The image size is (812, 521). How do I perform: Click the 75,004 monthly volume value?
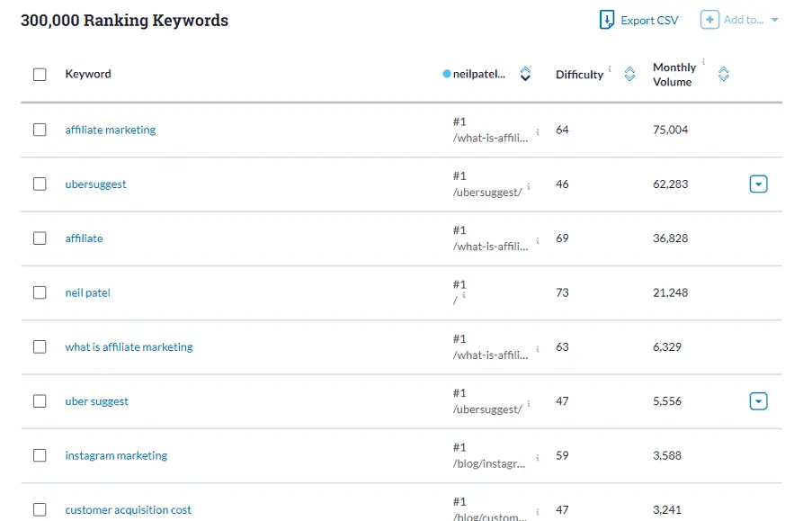(670, 130)
